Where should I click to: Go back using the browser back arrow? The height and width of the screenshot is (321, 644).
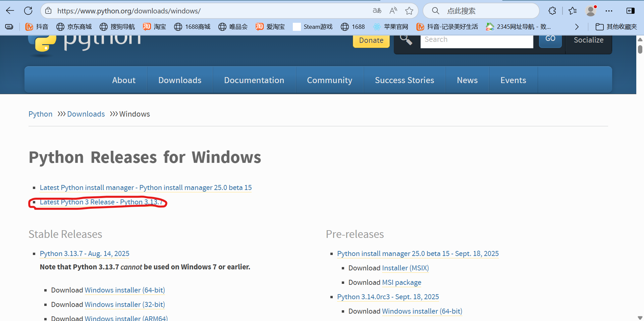pos(10,11)
